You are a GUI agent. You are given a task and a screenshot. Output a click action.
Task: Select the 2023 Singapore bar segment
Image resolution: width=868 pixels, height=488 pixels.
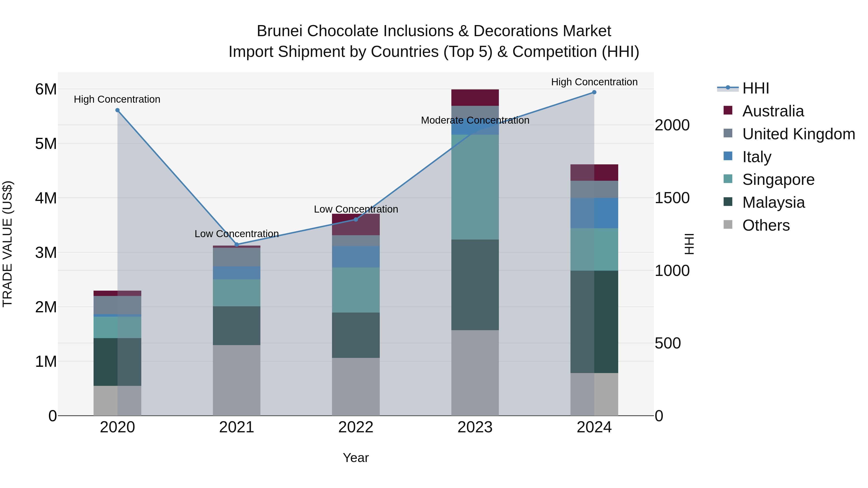pyautogui.click(x=475, y=187)
